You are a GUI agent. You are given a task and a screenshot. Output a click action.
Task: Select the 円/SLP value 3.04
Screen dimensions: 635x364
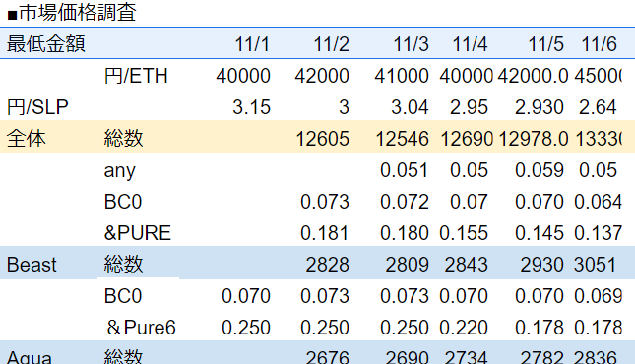[410, 107]
